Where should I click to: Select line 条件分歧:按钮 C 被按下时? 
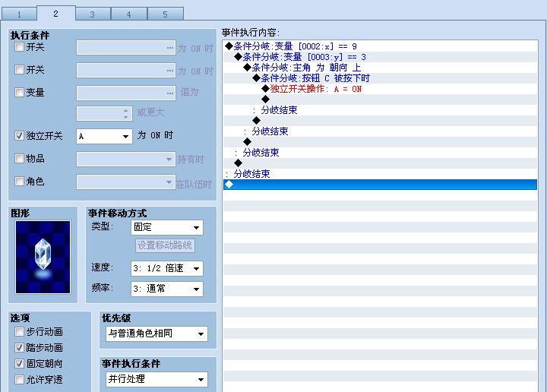(x=380, y=78)
